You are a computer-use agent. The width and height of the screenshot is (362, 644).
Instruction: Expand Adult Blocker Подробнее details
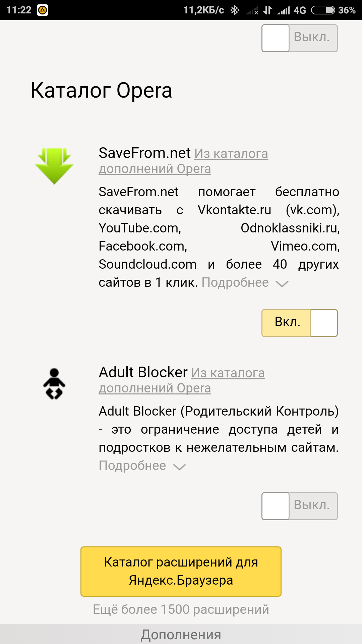(x=132, y=466)
